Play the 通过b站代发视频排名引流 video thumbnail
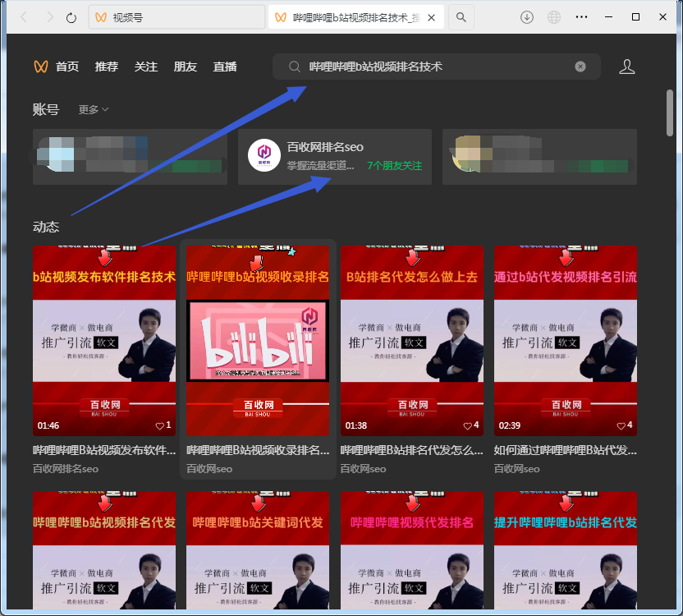This screenshot has height=616, width=683. pyautogui.click(x=566, y=341)
